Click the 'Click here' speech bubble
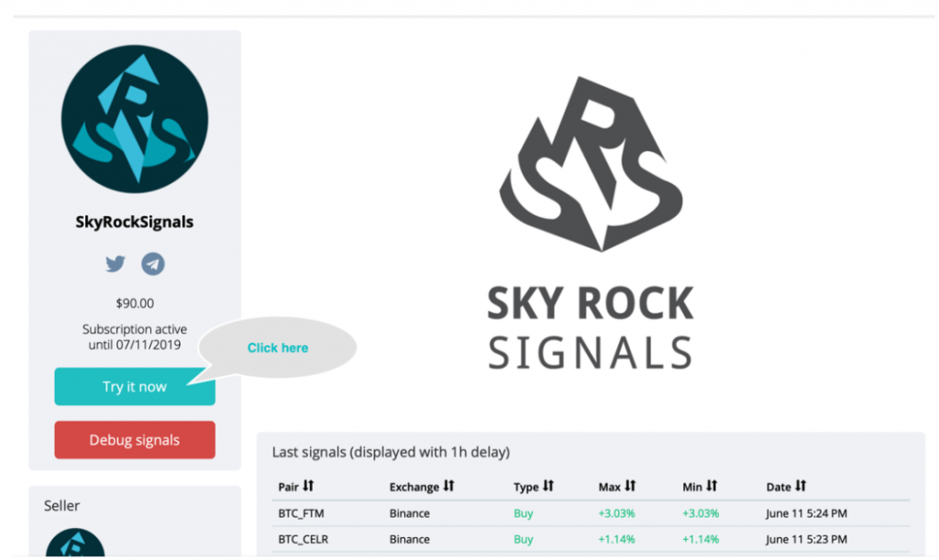The height and width of the screenshot is (560, 939). pos(278,348)
